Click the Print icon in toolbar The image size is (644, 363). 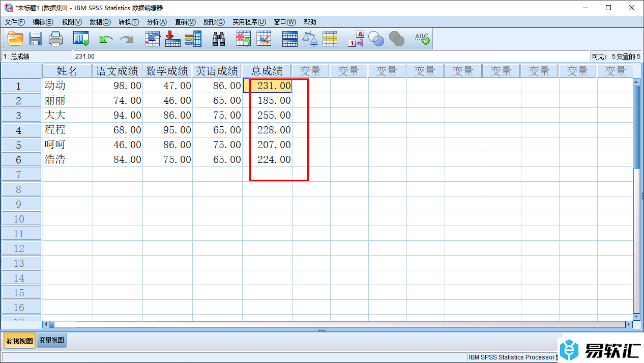click(x=55, y=39)
